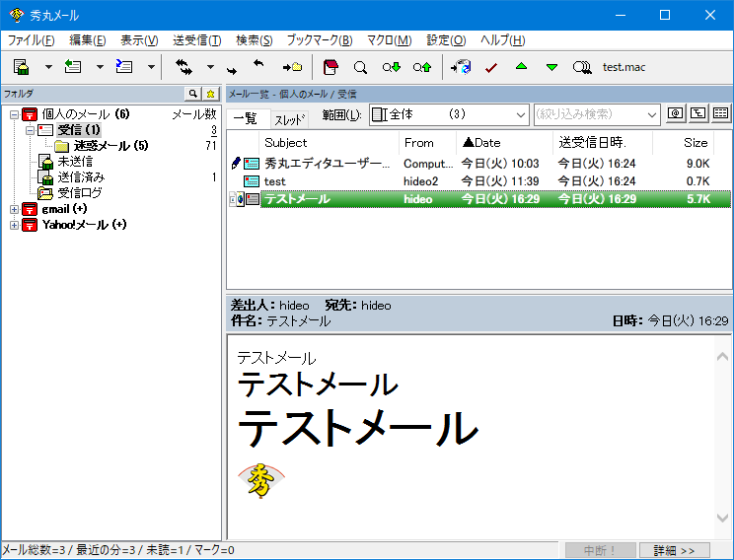Open dropdown arrow next to forward icon
The height and width of the screenshot is (560, 734).
point(151,67)
